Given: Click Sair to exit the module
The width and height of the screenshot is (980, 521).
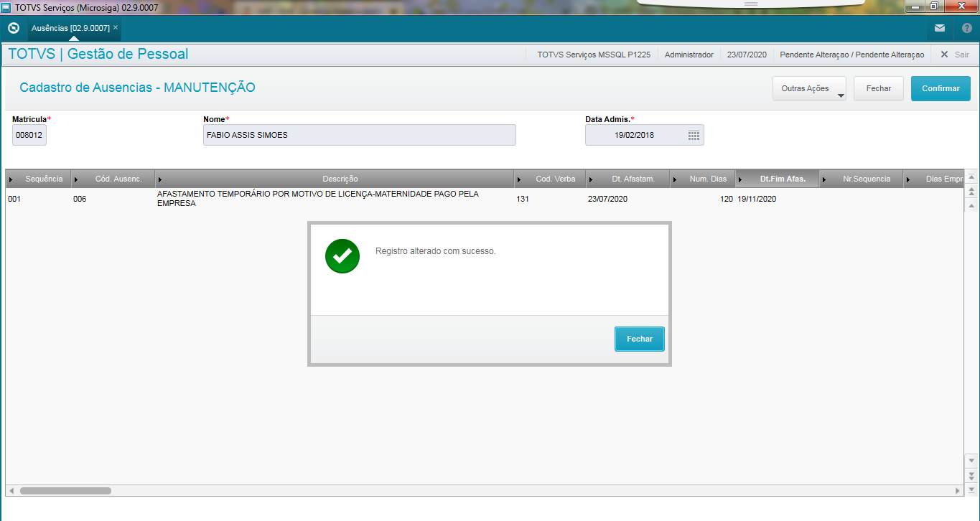Looking at the screenshot, I should point(955,55).
